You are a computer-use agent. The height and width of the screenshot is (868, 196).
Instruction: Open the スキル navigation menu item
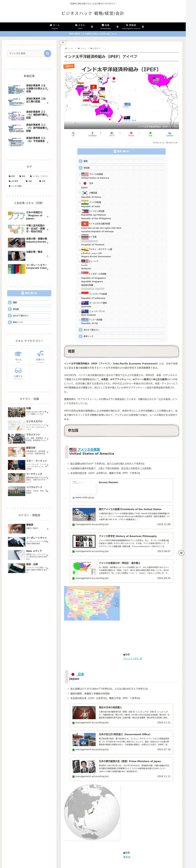pos(80,27)
